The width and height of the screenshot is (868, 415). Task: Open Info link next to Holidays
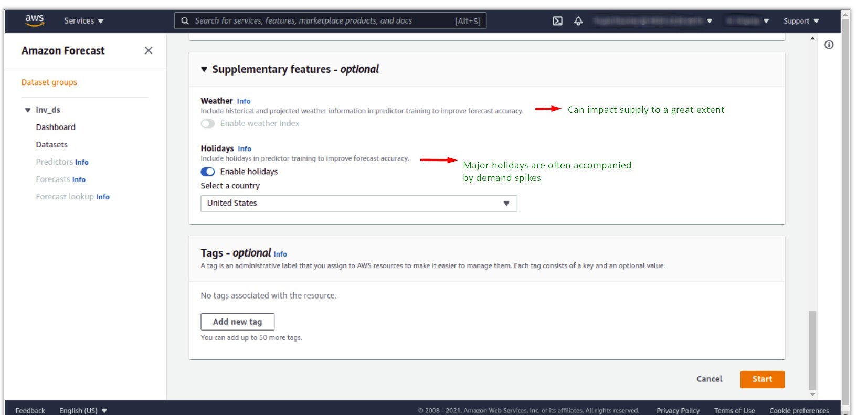[245, 149]
